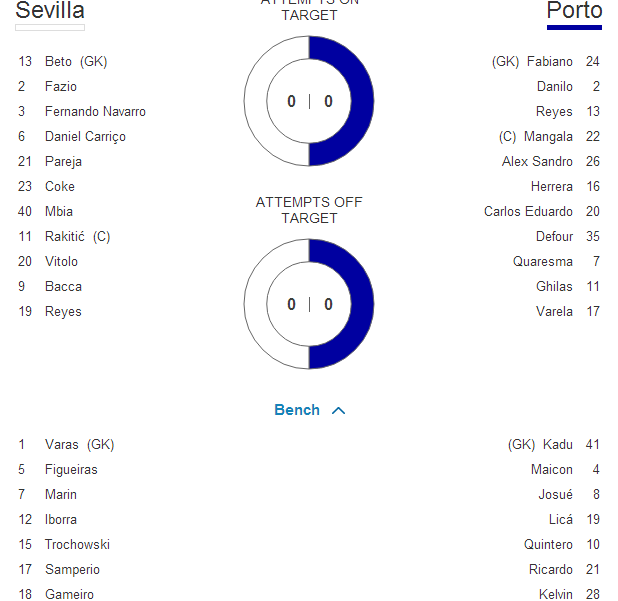Open Carlos Eduardo's player entry

[528, 211]
